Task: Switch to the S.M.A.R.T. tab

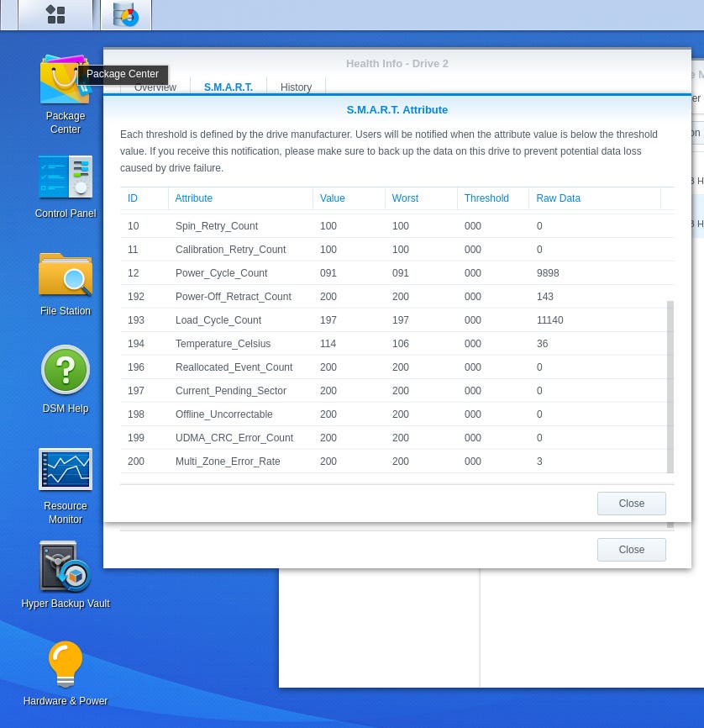Action: click(229, 87)
